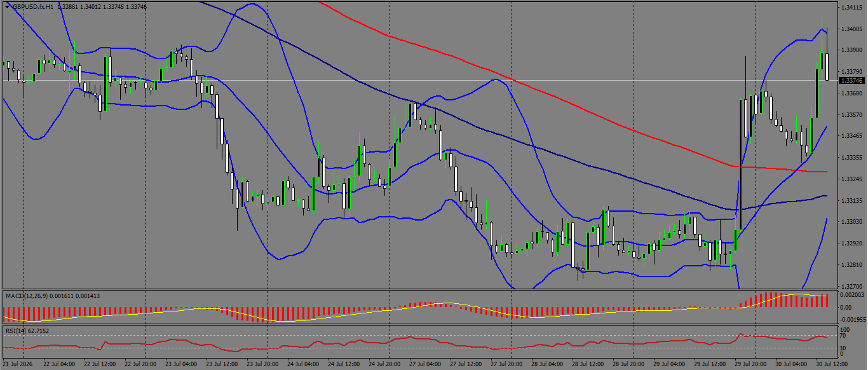Click the 30 Jul 04:00 time label
Viewport: 868px width, 370px height.
(792, 365)
